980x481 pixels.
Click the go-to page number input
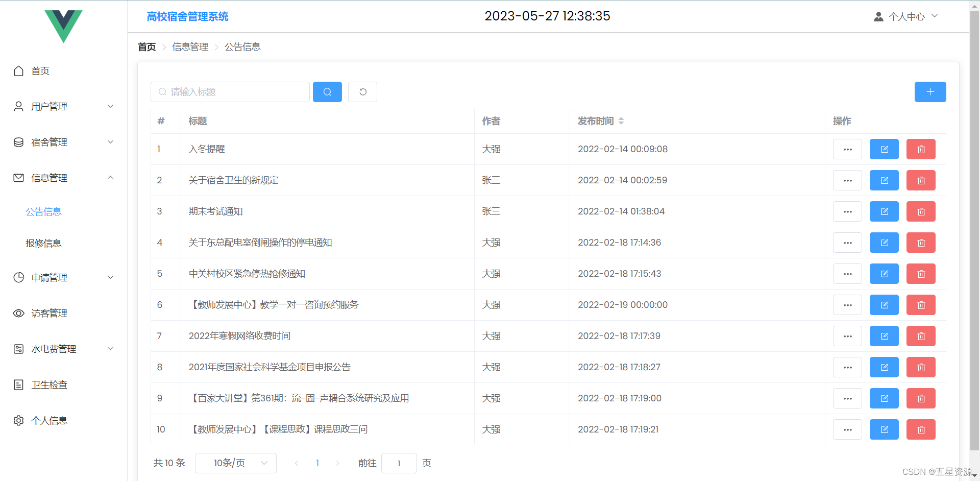click(x=399, y=463)
